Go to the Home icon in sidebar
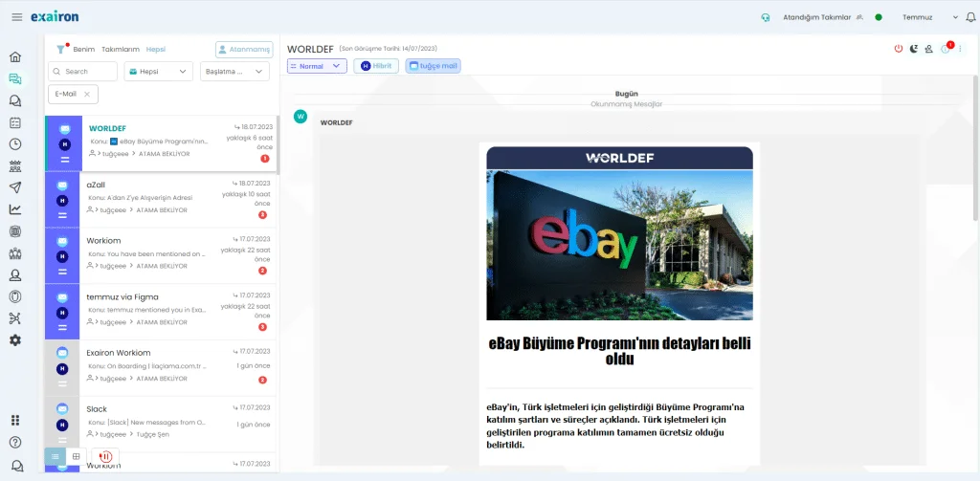980x481 pixels. [15, 56]
